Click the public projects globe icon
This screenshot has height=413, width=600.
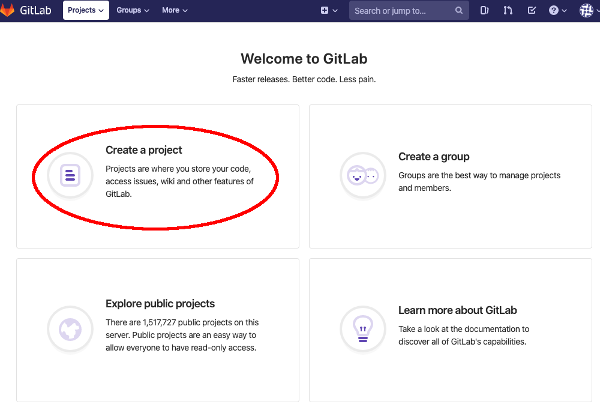coord(70,329)
